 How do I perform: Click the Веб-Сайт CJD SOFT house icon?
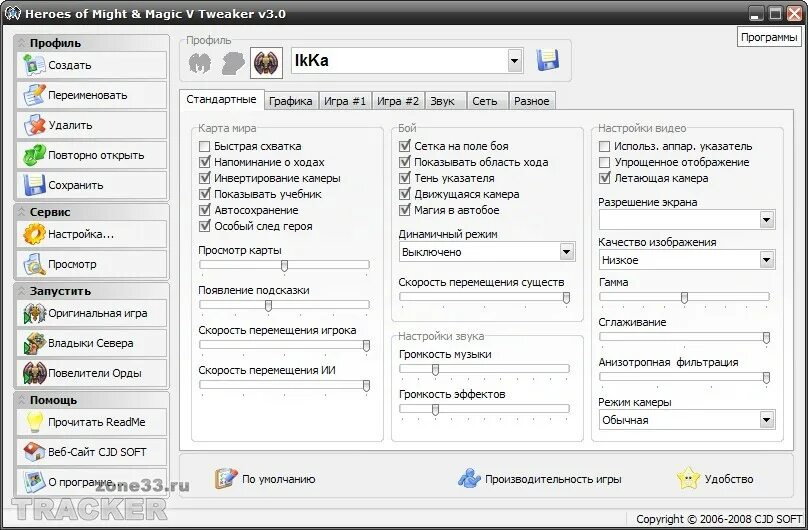tap(34, 452)
